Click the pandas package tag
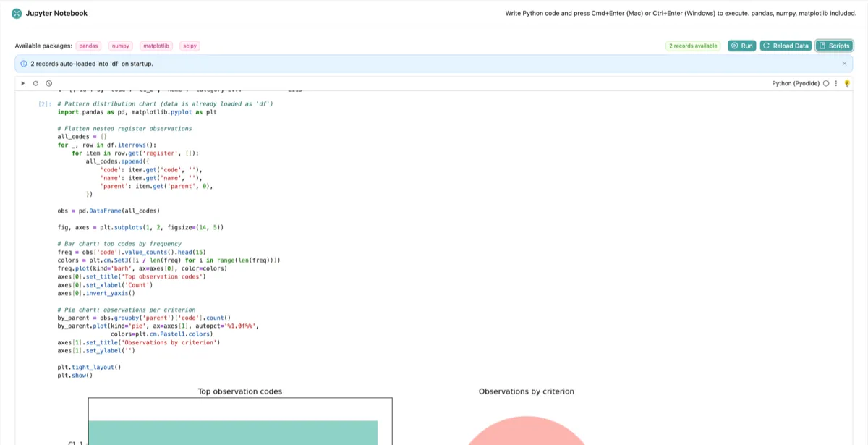The image size is (868, 445). point(88,46)
